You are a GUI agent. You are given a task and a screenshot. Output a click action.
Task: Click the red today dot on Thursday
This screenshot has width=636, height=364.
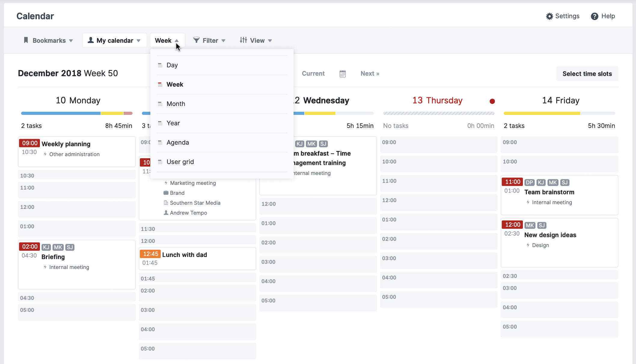click(x=492, y=101)
